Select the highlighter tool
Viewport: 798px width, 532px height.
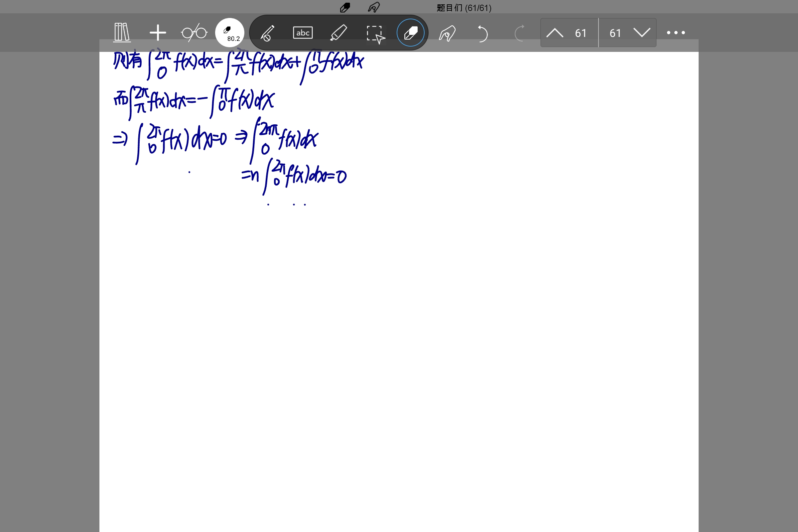[338, 33]
